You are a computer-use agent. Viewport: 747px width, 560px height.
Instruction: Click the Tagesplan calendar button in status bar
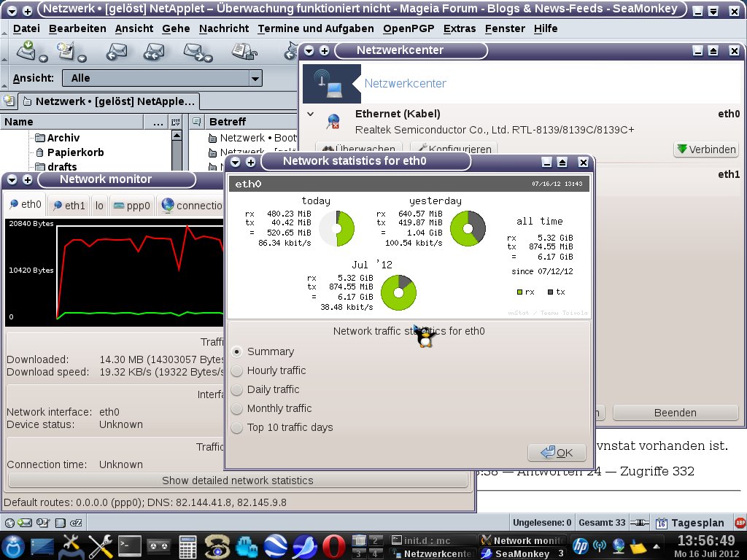pos(690,523)
